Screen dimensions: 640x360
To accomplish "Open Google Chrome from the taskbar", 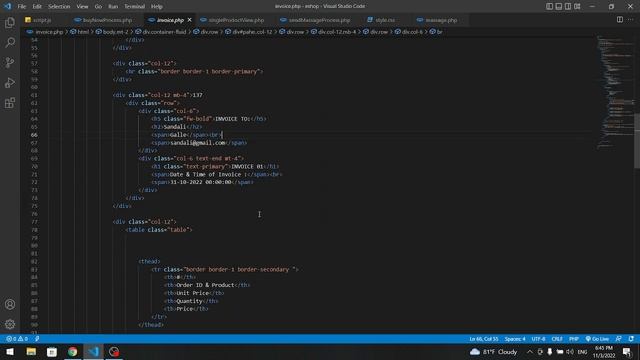I will tap(73, 352).
